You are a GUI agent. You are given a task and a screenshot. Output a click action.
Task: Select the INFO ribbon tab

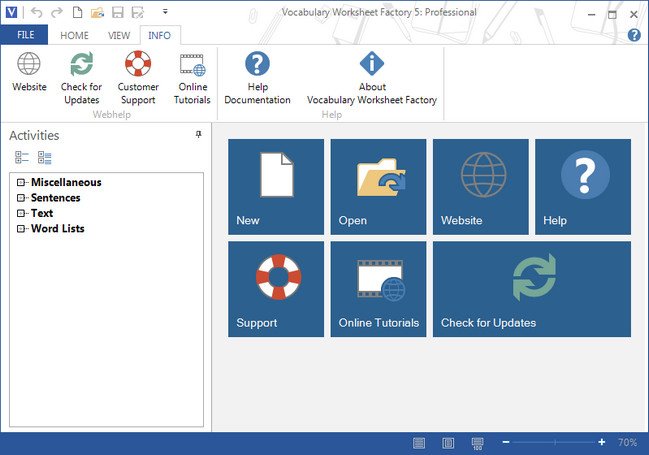pyautogui.click(x=160, y=36)
